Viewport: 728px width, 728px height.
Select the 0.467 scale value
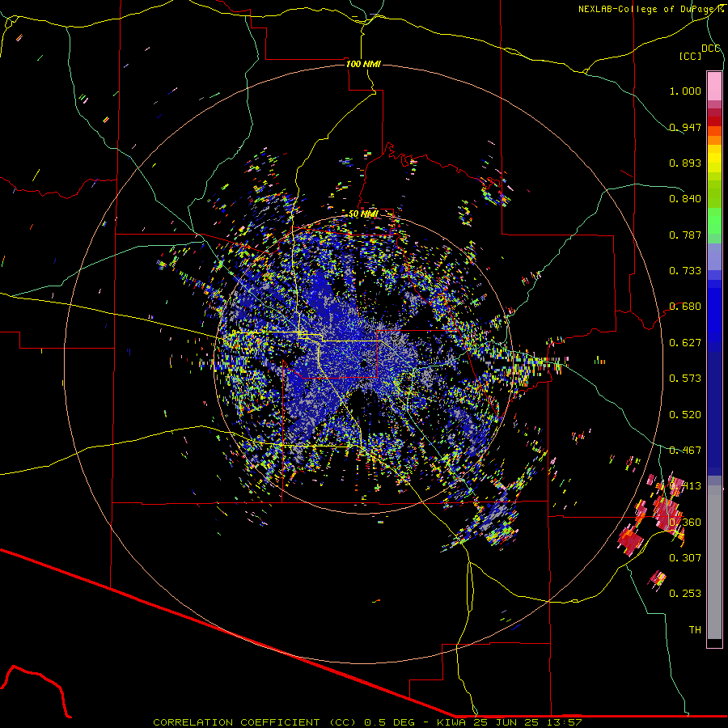pos(685,451)
